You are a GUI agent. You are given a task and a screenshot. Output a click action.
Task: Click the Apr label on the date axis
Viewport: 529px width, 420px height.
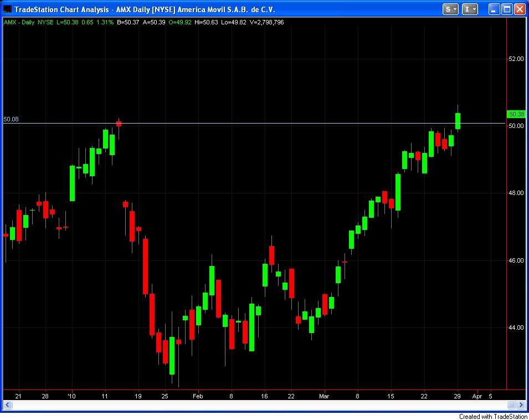[477, 396]
